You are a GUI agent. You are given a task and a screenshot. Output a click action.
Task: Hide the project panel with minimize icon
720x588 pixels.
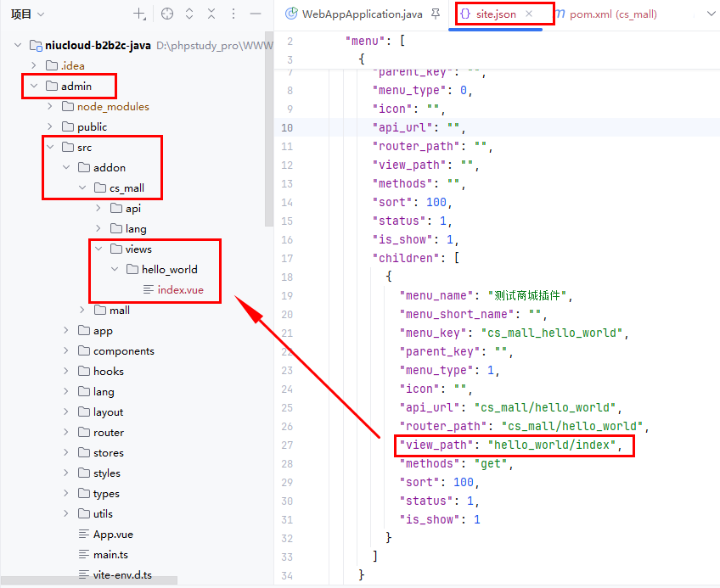[256, 14]
